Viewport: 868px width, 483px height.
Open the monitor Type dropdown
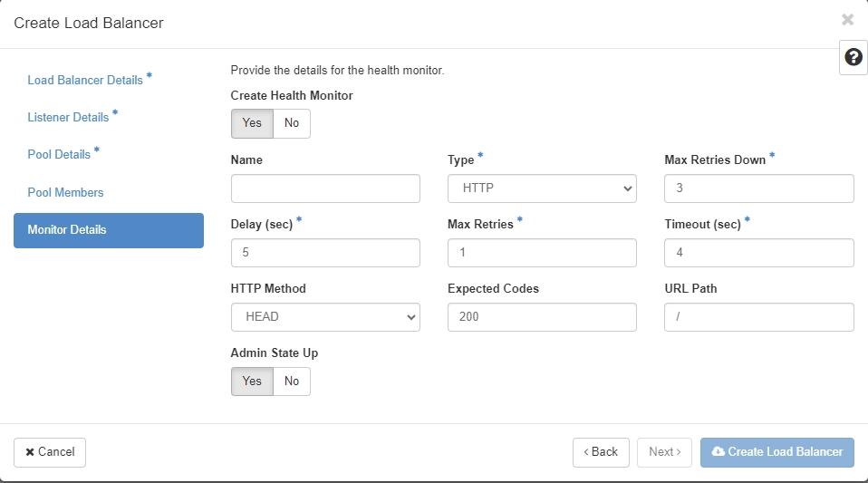[x=542, y=188]
